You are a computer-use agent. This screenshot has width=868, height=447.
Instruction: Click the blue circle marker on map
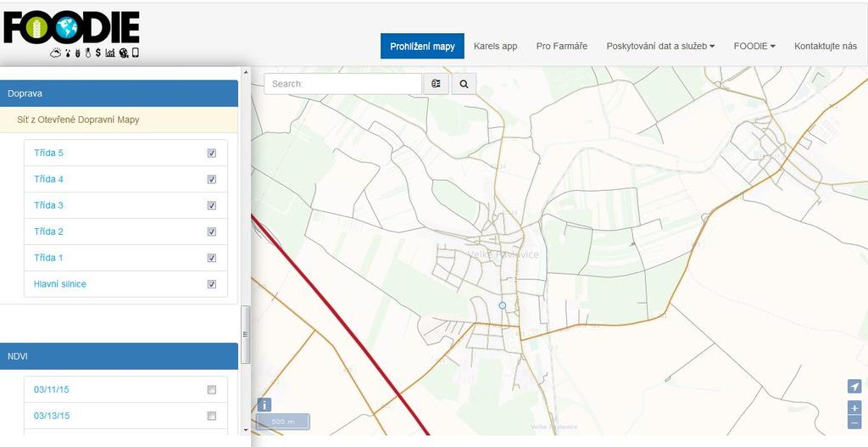(x=502, y=305)
